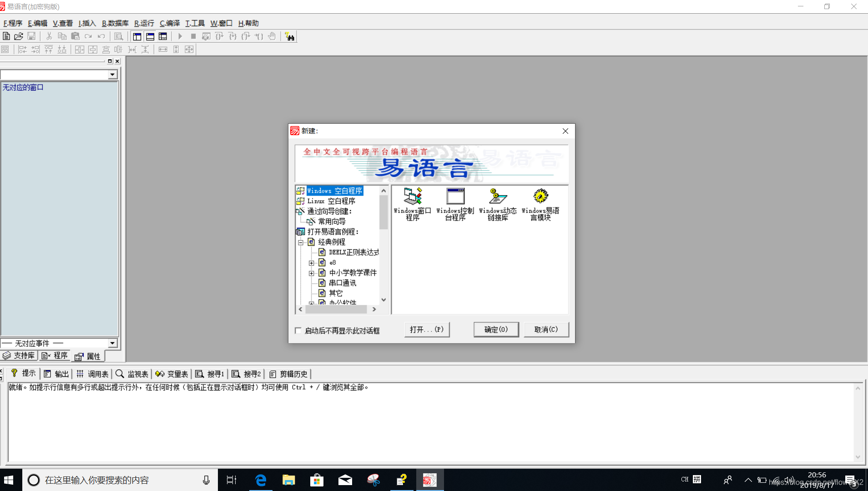Click the Run play triangle icon

[180, 36]
